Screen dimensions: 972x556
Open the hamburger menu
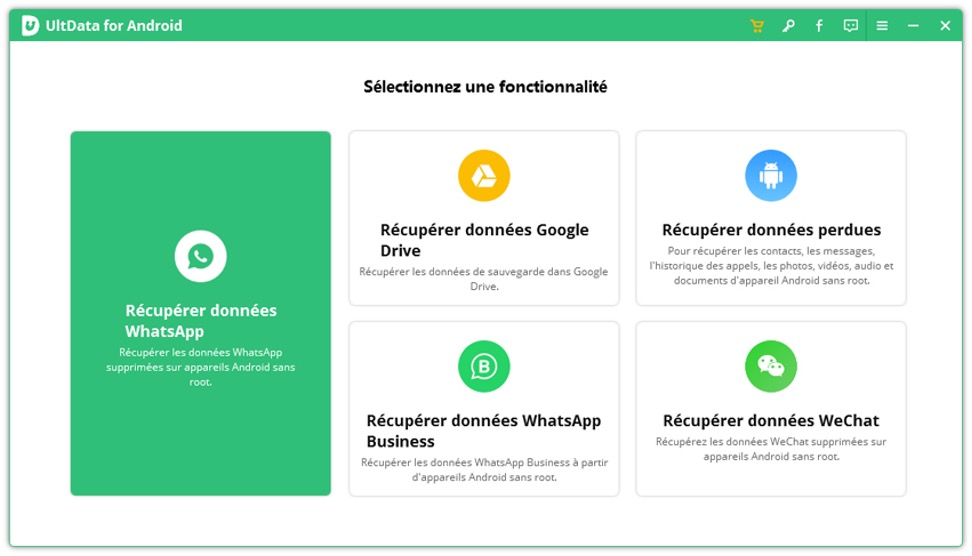tap(881, 25)
